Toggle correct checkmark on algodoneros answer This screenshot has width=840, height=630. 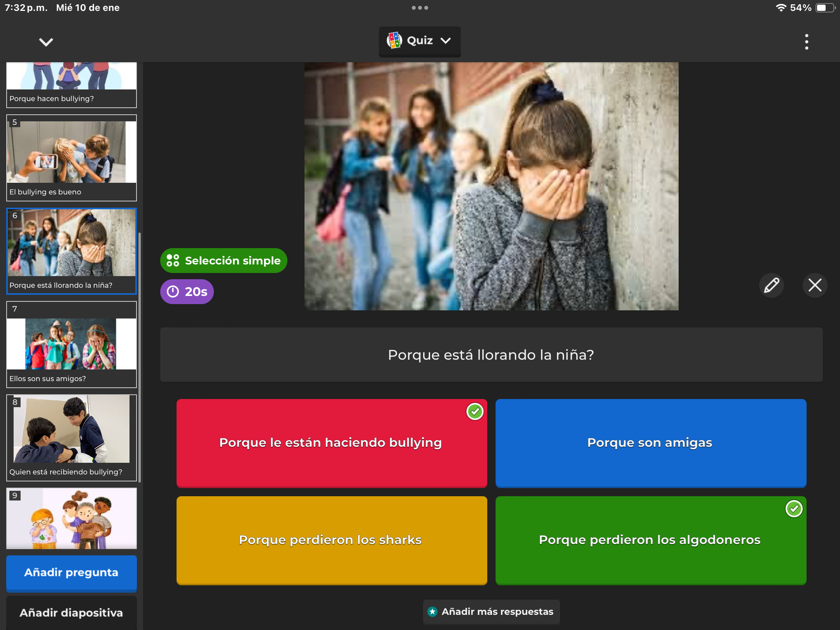794,509
